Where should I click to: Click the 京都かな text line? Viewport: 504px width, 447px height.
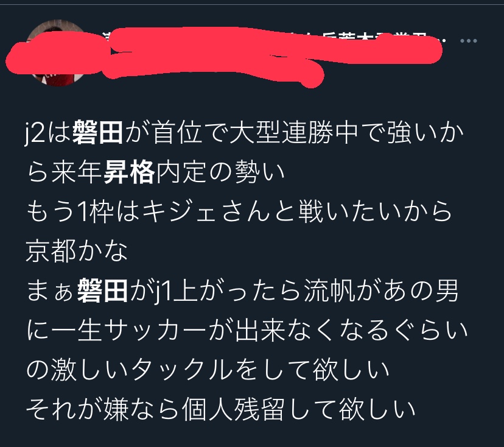click(77, 251)
